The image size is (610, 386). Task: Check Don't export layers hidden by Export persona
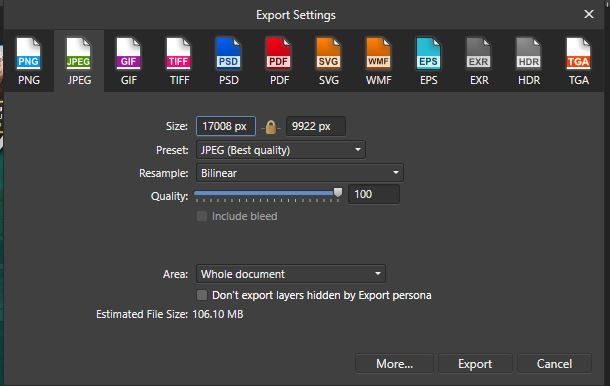(202, 295)
